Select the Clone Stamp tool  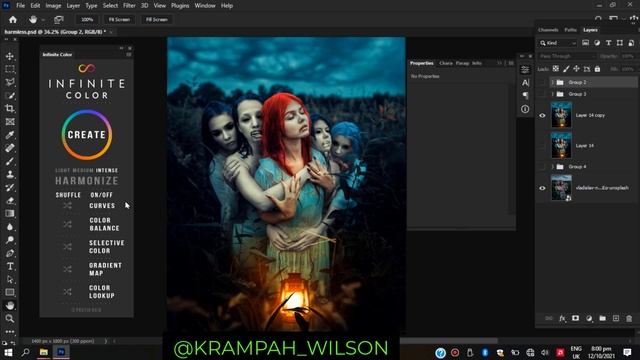click(10, 174)
